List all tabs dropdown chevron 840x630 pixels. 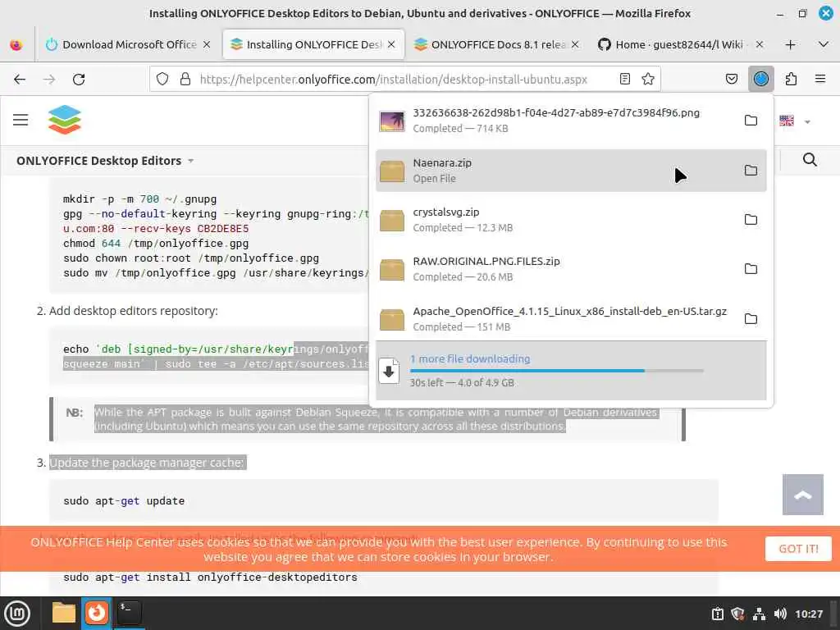click(824, 45)
